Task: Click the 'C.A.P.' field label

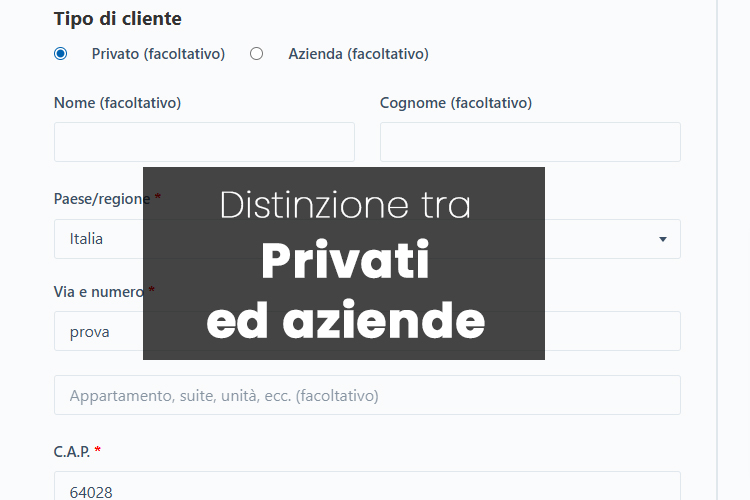Action: 71,452
